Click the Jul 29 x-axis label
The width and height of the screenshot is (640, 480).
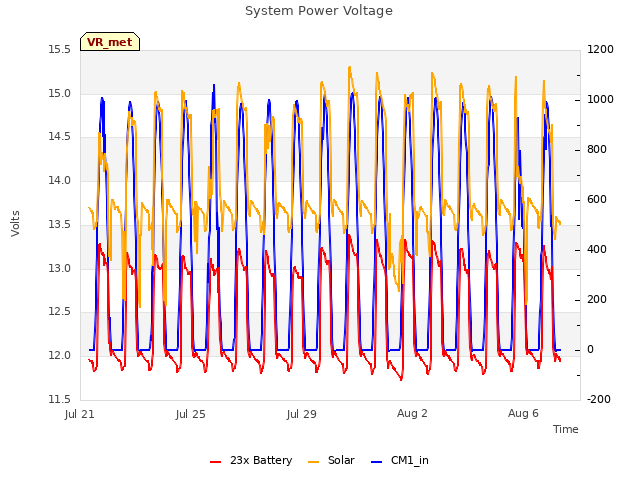point(302,414)
